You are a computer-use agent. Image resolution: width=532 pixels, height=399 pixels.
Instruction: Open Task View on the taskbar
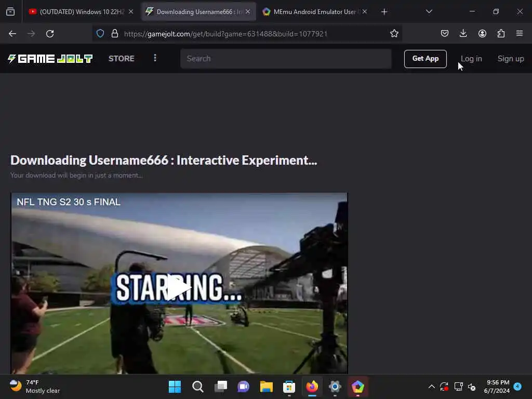tap(220, 387)
